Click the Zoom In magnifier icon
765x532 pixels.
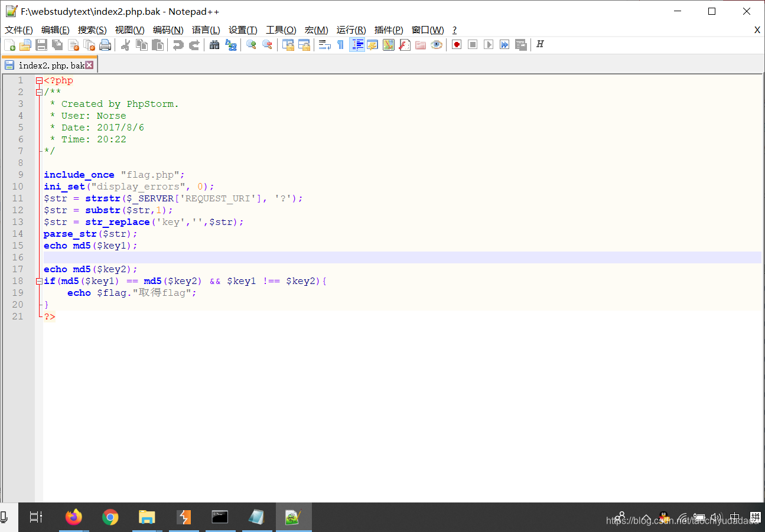click(251, 45)
